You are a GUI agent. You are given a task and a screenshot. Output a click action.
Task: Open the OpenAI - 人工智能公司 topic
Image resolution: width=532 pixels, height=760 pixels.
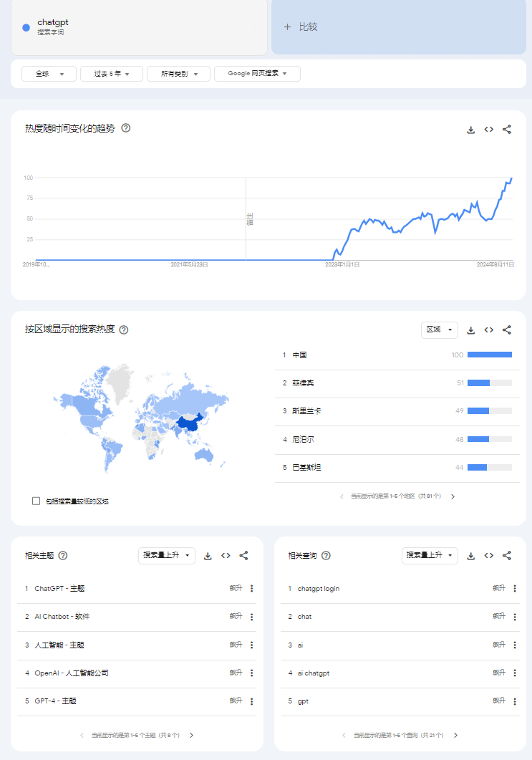click(72, 673)
